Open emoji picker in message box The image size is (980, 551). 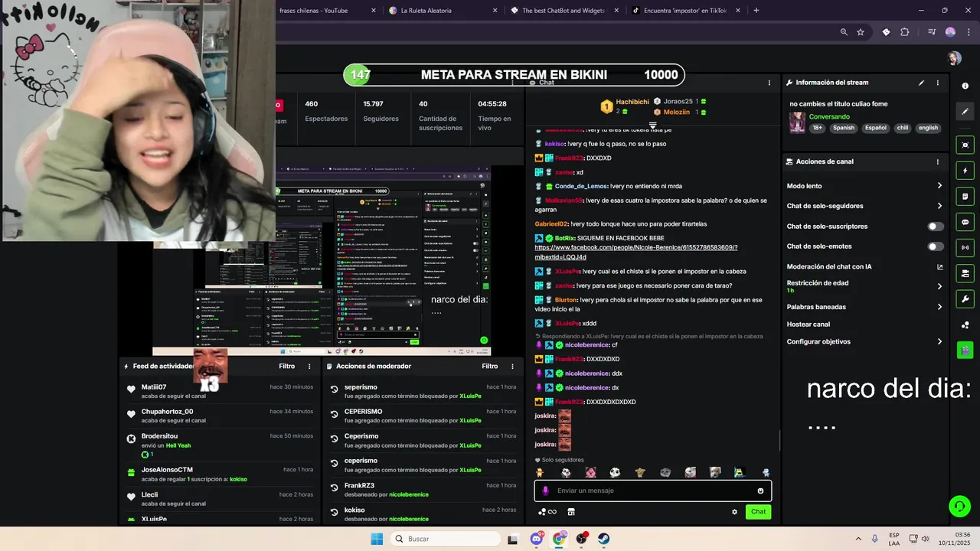pos(760,491)
